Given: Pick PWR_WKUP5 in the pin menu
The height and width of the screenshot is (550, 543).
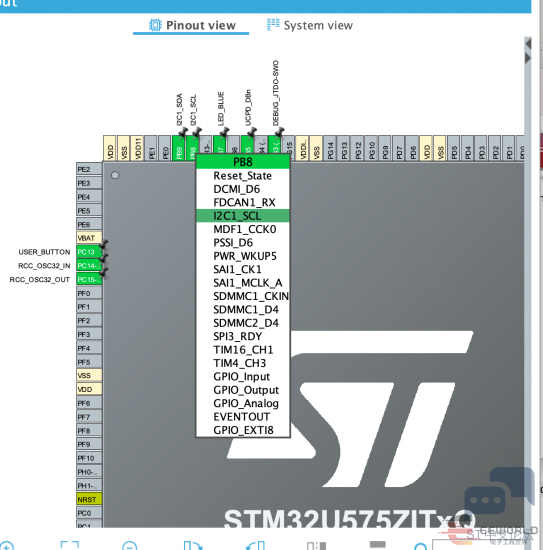Looking at the screenshot, I should tap(243, 256).
